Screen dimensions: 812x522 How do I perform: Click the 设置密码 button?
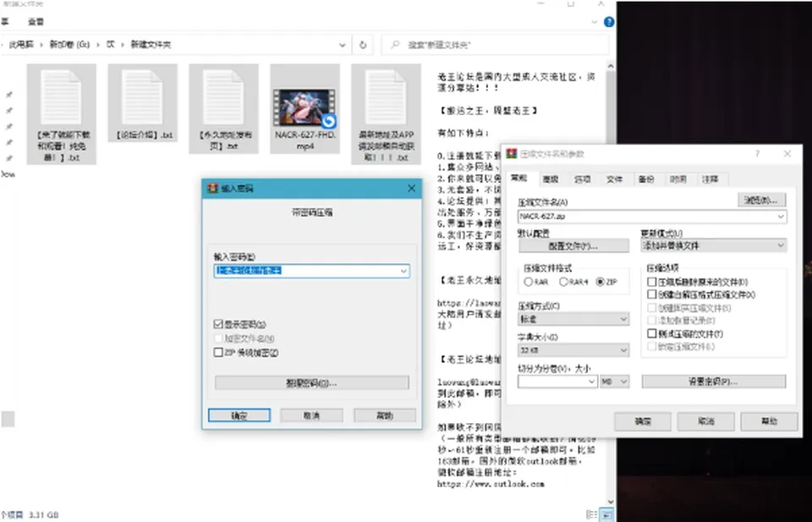[x=714, y=382]
